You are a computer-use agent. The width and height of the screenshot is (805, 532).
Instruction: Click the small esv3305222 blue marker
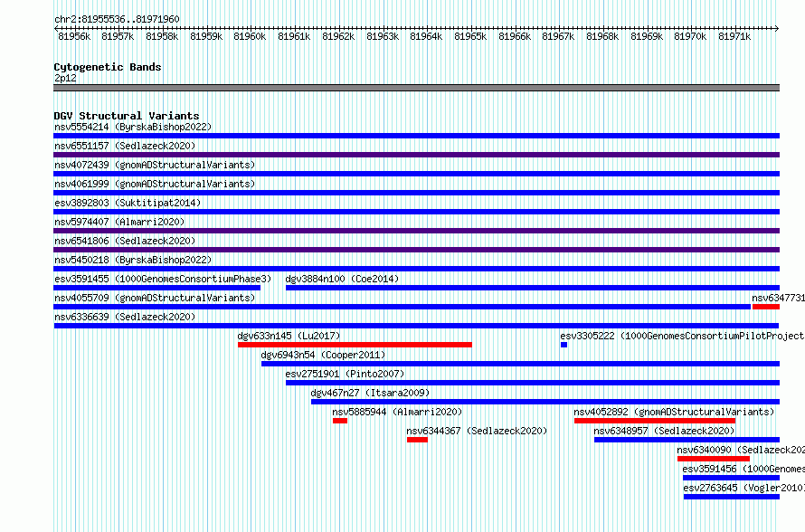tap(563, 345)
